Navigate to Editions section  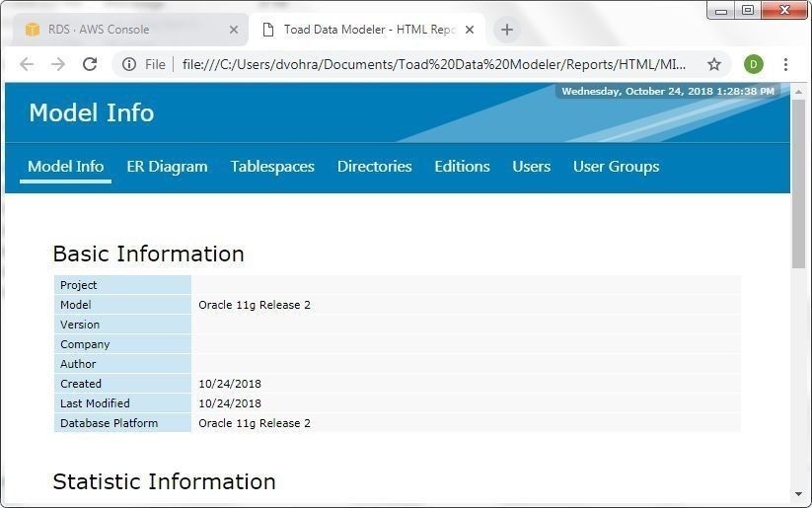coord(462,167)
